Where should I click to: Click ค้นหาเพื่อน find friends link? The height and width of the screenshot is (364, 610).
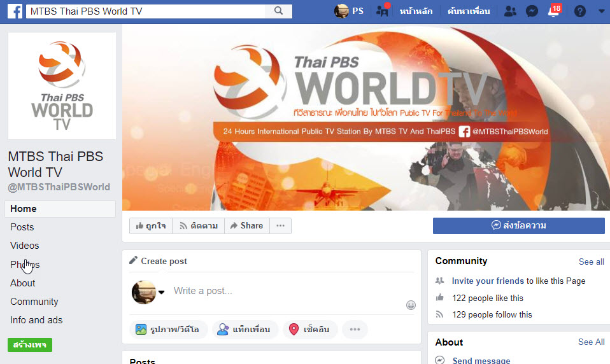pos(469,11)
